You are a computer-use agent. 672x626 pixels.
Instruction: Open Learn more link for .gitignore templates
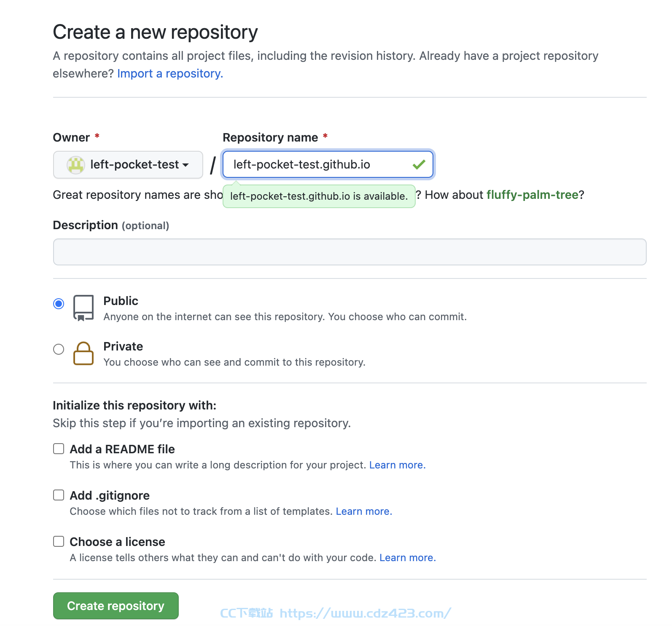(364, 511)
